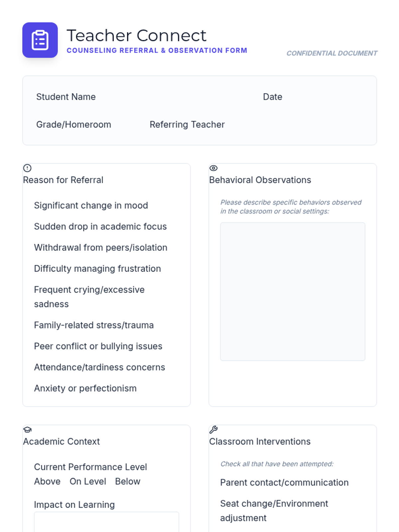This screenshot has height=532, width=399.
Task: Click the alert icon above Reason for Referral
Action: pos(27,168)
